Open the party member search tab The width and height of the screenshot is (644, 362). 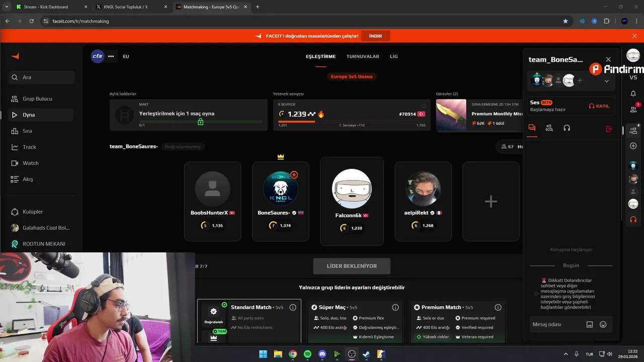click(x=549, y=128)
